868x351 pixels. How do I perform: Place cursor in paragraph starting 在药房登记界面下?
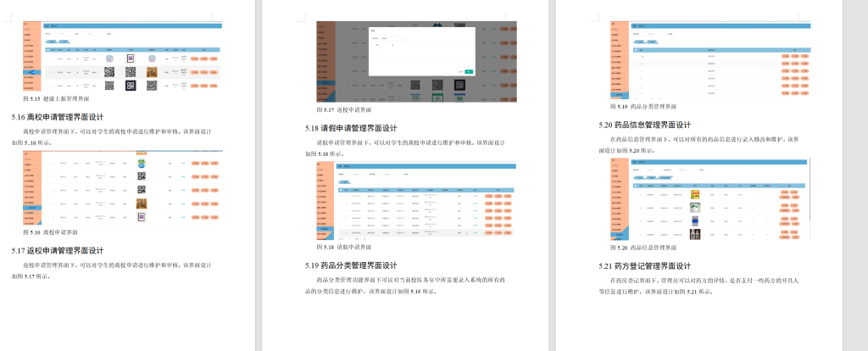(x=698, y=286)
